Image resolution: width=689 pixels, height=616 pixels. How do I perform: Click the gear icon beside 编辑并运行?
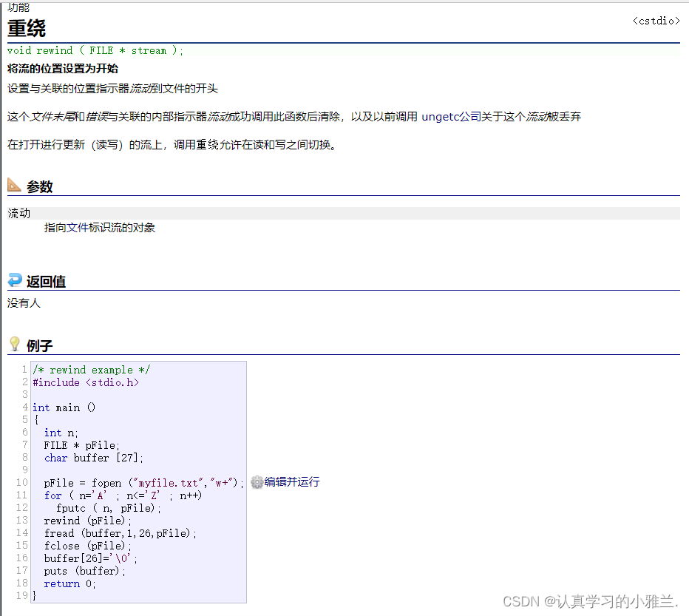tap(257, 482)
